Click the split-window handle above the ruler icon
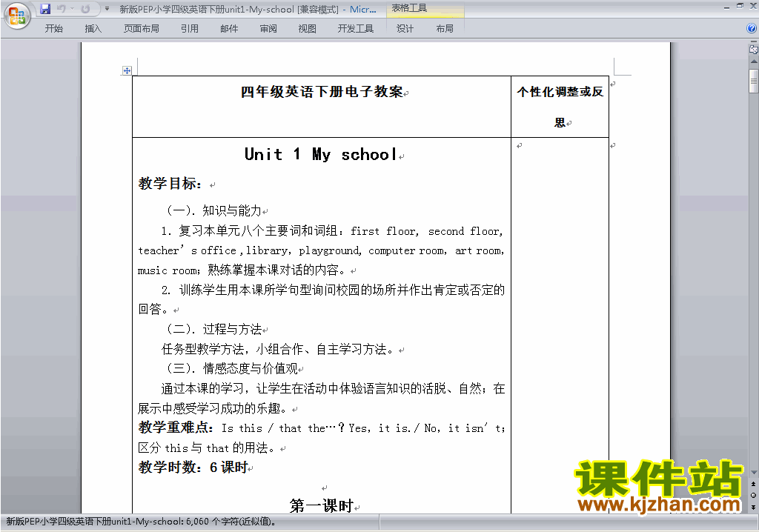The image size is (759, 532). tap(754, 42)
